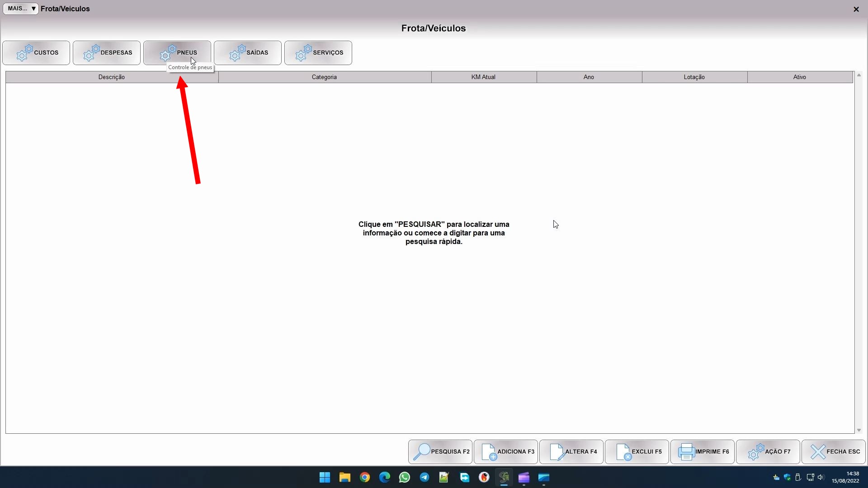Click scrollbar down arrow on list
The image size is (868, 488).
tap(859, 430)
